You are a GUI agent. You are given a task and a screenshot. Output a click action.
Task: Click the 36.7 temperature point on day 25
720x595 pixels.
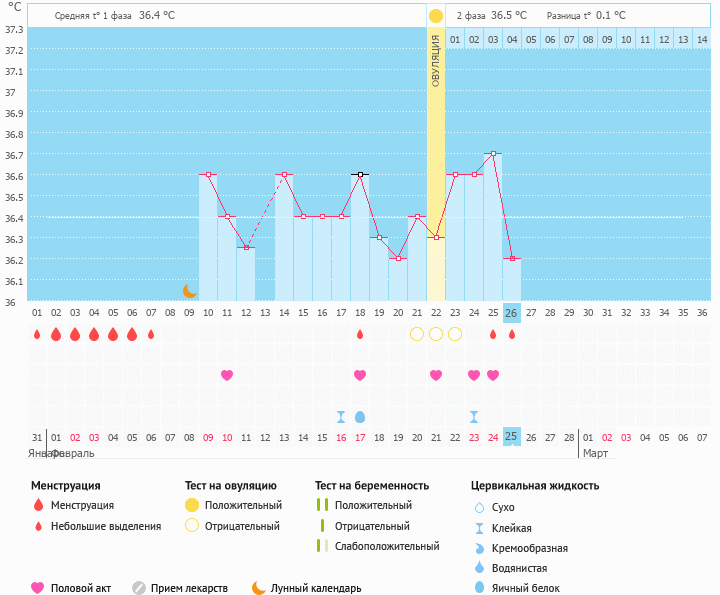point(493,154)
